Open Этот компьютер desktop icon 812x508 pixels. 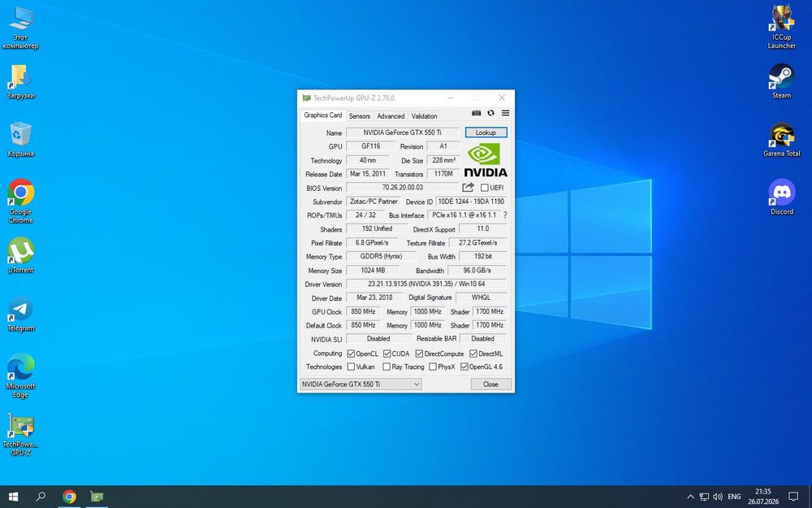[x=21, y=28]
